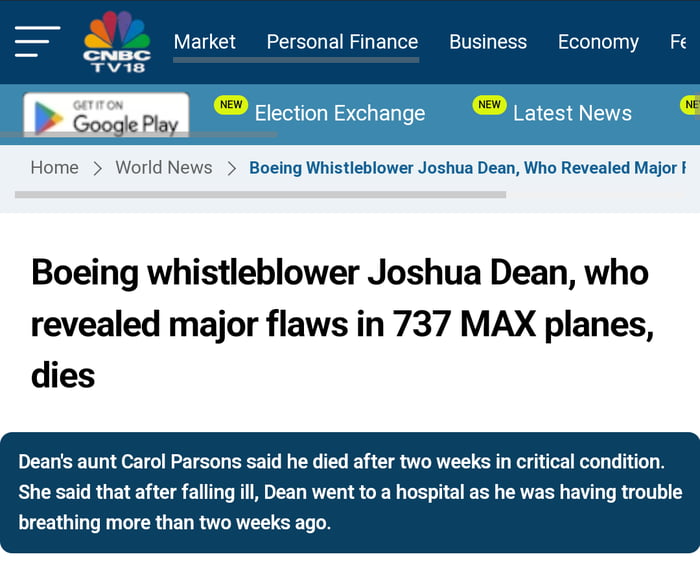Click the breadcrumb horizontal scrollbar

pos(260,194)
